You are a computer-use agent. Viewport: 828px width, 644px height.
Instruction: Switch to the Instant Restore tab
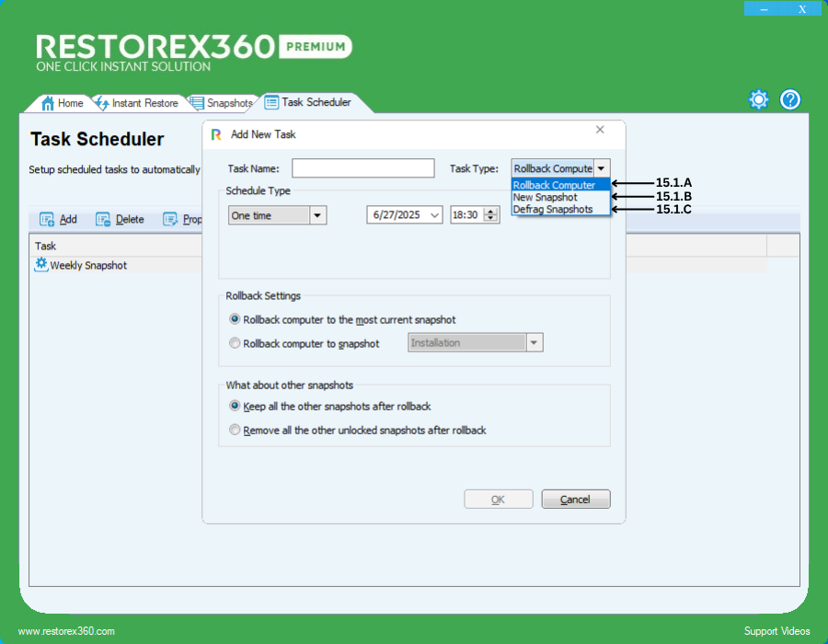(x=136, y=103)
